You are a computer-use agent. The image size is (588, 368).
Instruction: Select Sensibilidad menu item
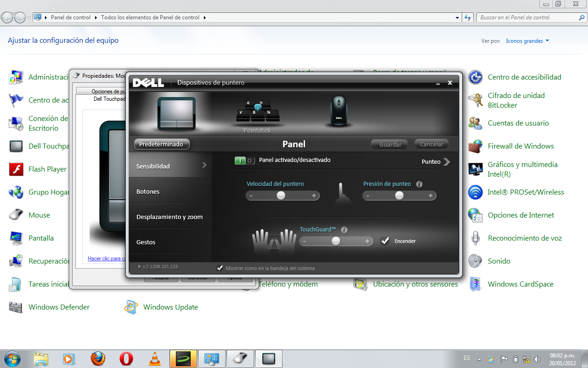point(170,166)
